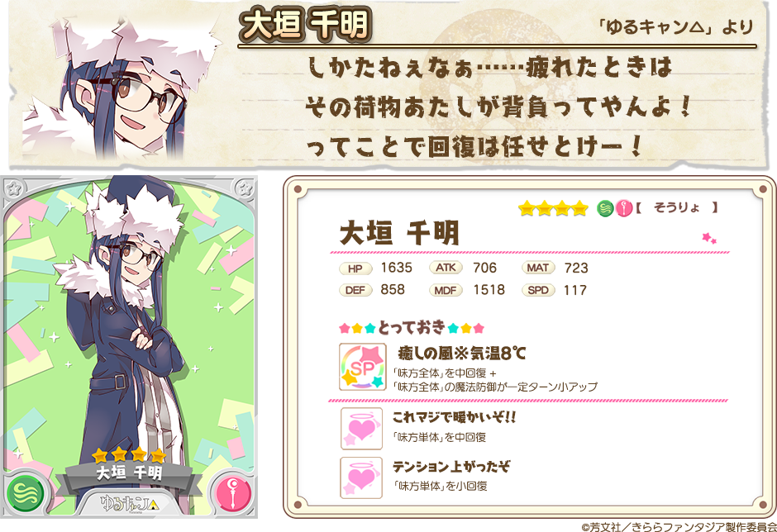Screen dimensions: 777x532
Task: Click the green wind element icon on card
Action: (26, 493)
